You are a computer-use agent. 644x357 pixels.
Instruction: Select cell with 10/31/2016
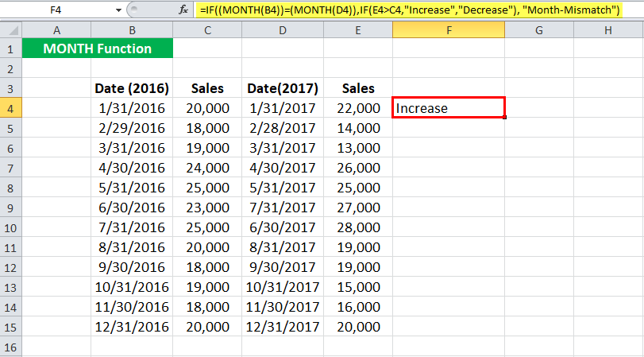click(x=132, y=287)
